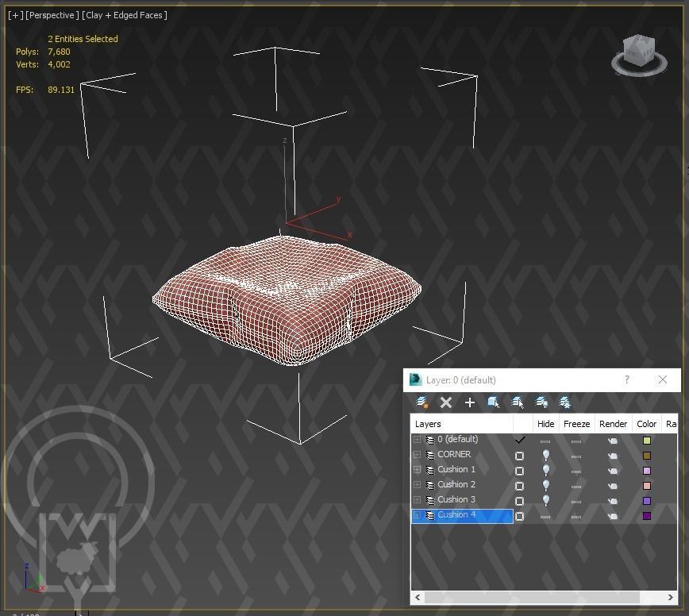Make Cushion 4 the current layer via checkbox

tap(519, 516)
